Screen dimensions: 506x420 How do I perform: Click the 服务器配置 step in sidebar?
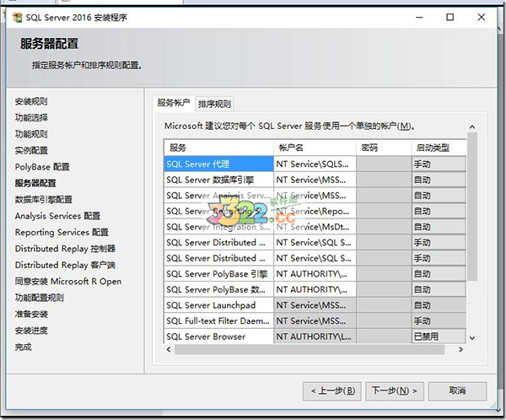35,183
